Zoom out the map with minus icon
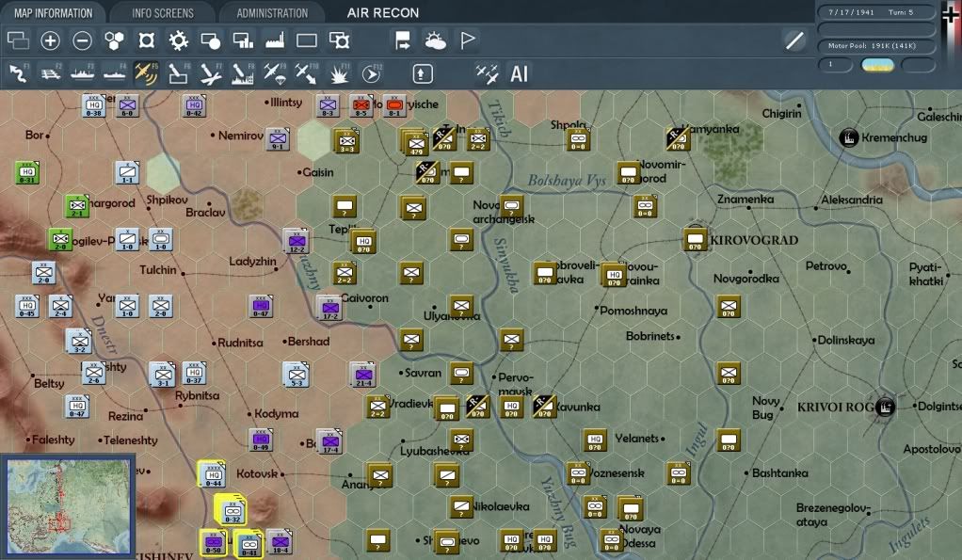The image size is (962, 560). coord(82,41)
